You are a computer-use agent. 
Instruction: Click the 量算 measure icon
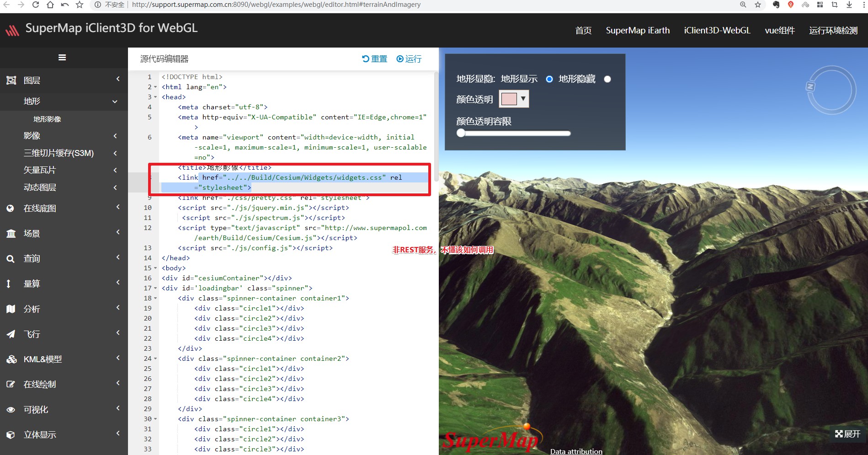[x=8, y=284]
